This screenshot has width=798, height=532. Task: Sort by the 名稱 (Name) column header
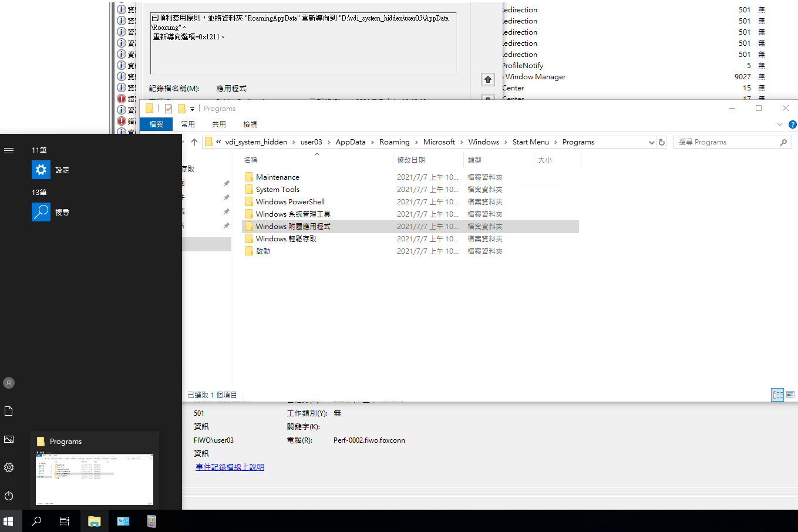(317, 160)
